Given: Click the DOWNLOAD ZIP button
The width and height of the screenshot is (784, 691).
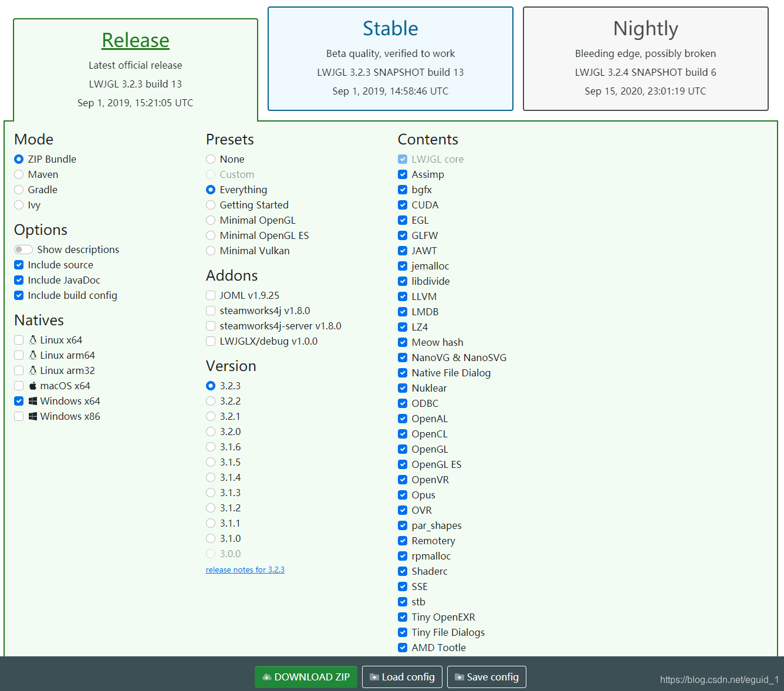Looking at the screenshot, I should coord(306,677).
